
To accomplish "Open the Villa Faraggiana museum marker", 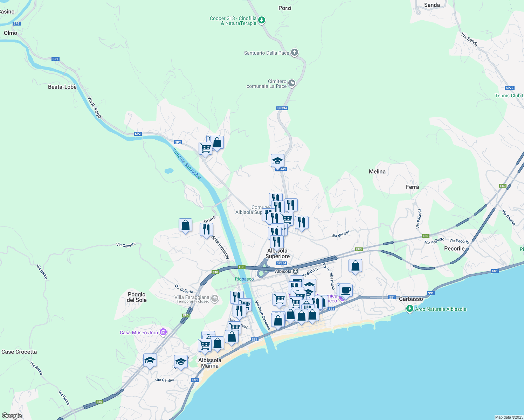I will [215, 299].
